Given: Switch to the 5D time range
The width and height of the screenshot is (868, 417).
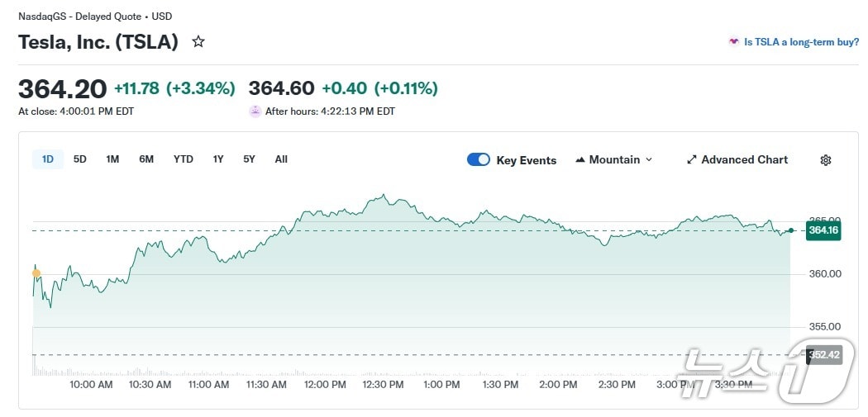Looking at the screenshot, I should tap(80, 159).
